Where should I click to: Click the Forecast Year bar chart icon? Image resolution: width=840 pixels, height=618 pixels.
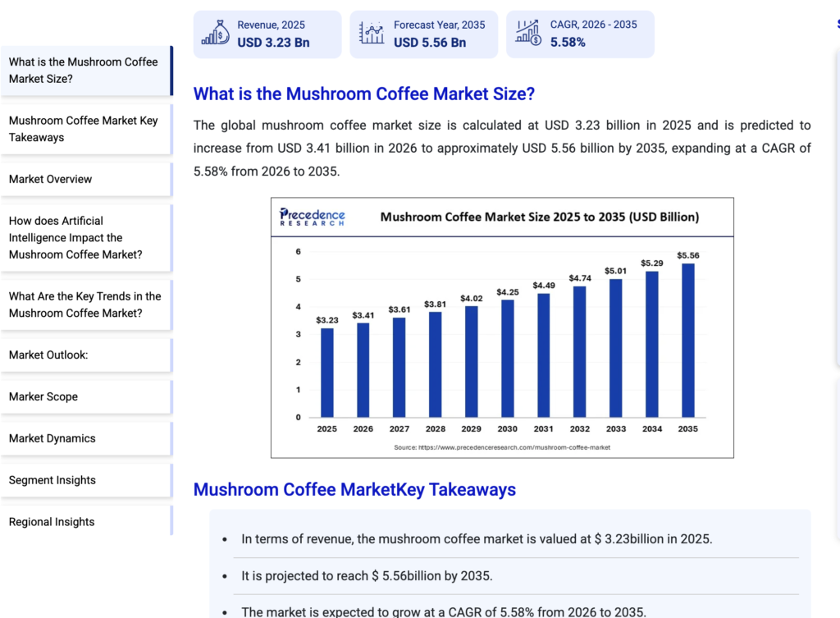(x=372, y=34)
